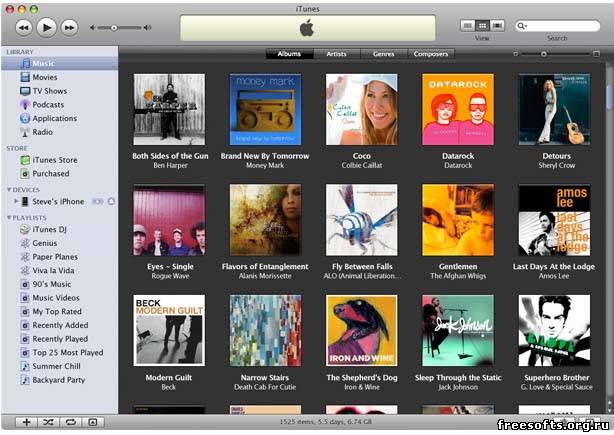This screenshot has width=614, height=435.
Task: Adjust the volume slider knob
Action: point(114,28)
